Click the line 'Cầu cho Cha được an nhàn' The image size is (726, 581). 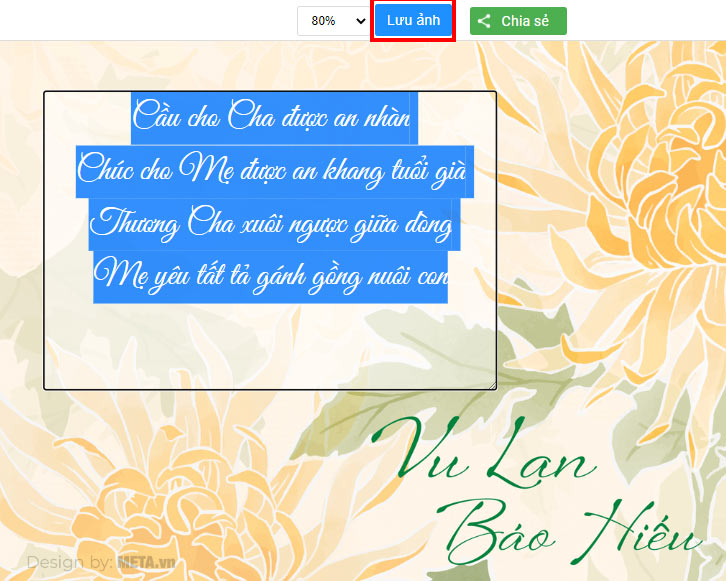(x=272, y=116)
